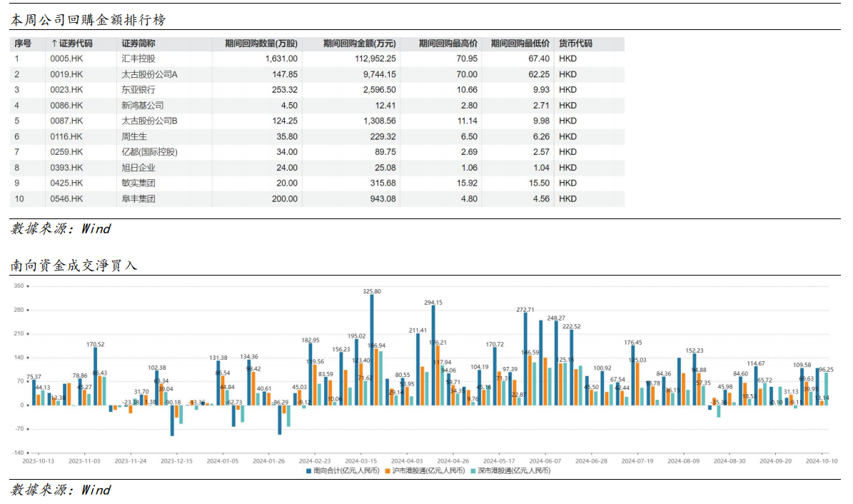The image size is (853, 504).
Task: Click the highest price 70.95
Action: pyautogui.click(x=467, y=59)
